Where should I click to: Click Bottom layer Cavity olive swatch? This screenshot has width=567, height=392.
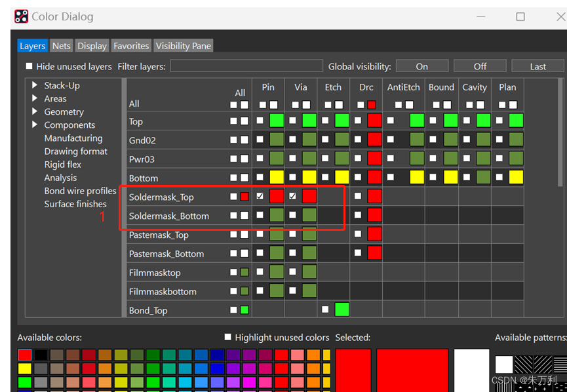(484, 177)
